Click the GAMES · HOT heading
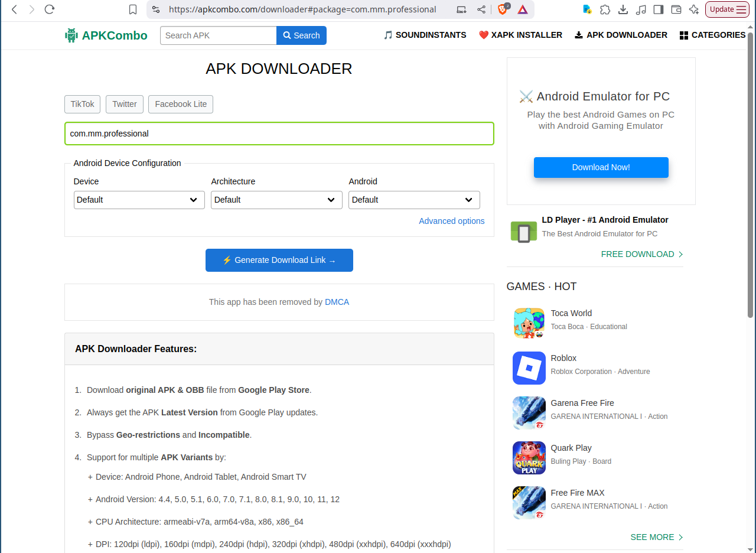 click(542, 287)
